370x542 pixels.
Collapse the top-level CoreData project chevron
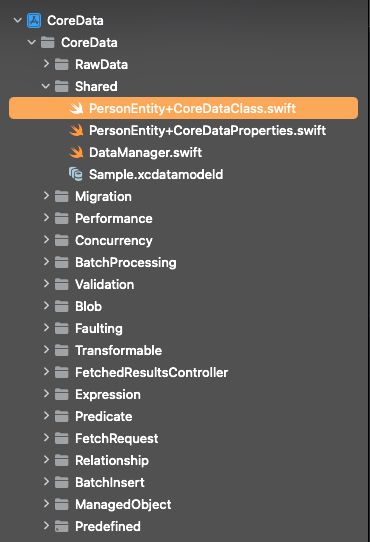18,20
